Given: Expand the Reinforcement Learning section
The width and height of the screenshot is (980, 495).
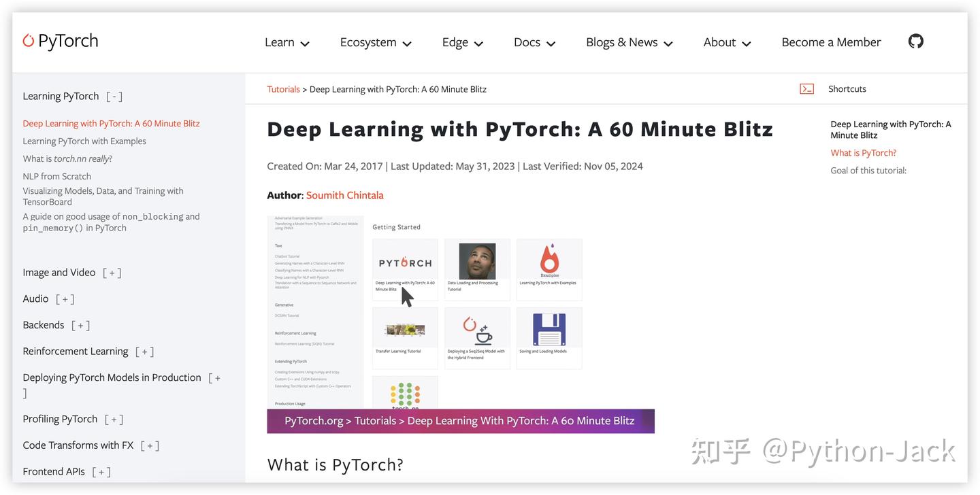Looking at the screenshot, I should [145, 351].
